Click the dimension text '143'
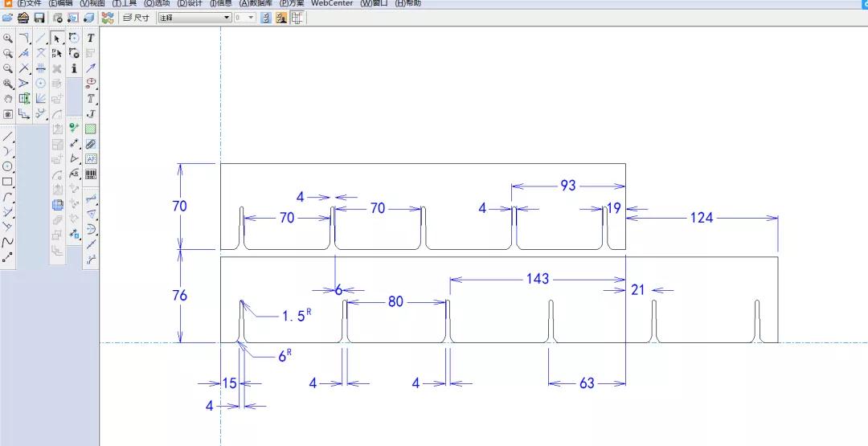 pyautogui.click(x=538, y=278)
